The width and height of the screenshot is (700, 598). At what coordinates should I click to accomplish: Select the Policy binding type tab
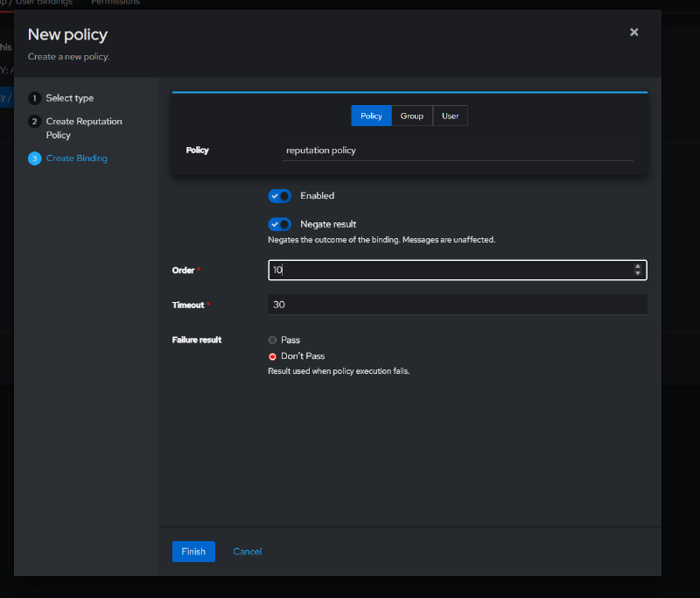371,116
